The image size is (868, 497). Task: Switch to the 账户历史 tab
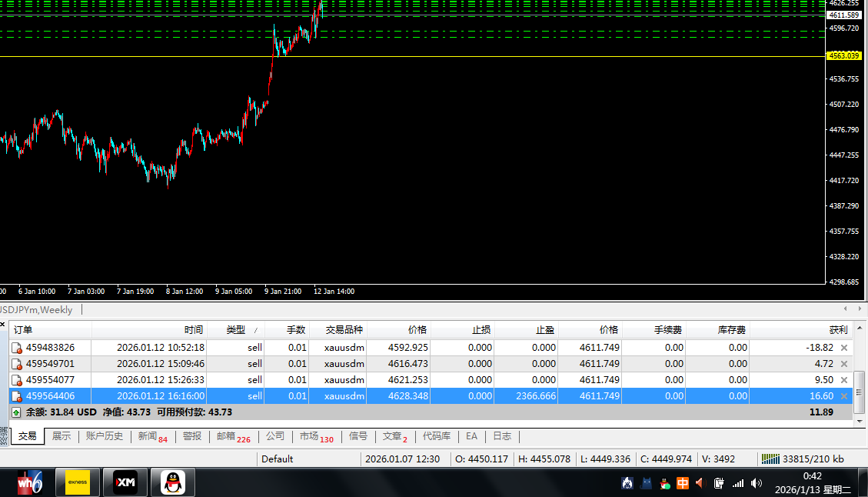(x=104, y=436)
